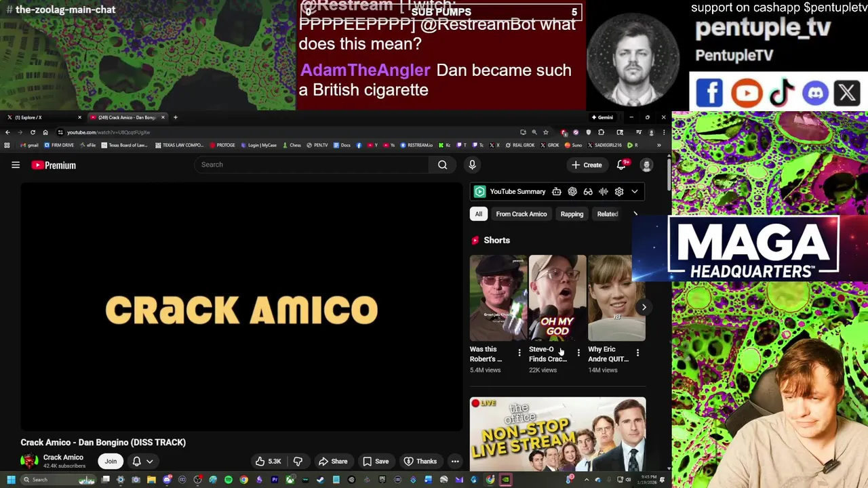Click the Discord icon in overlay

pyautogui.click(x=815, y=93)
